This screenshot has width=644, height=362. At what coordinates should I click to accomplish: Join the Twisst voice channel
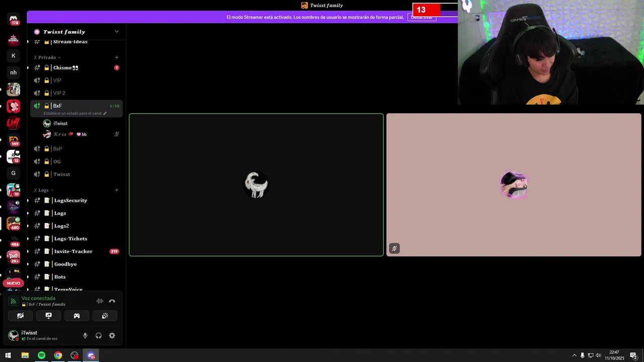(x=76, y=174)
